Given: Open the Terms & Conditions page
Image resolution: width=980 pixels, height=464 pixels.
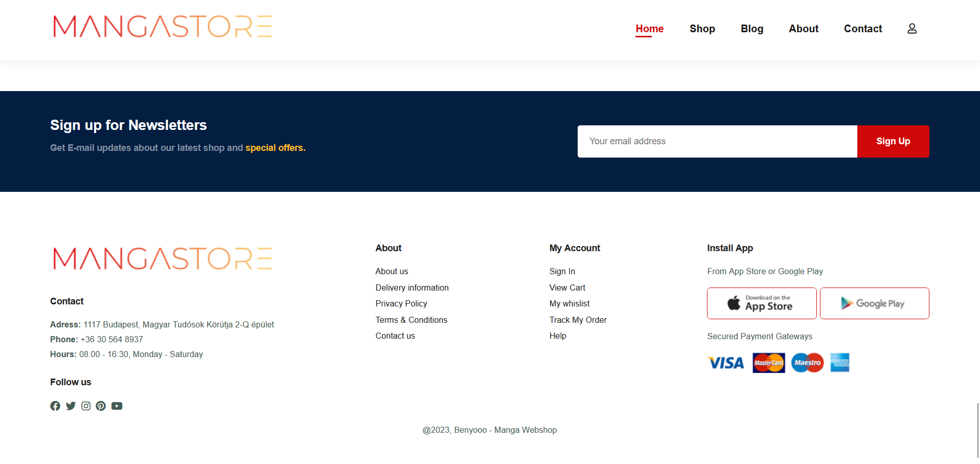Looking at the screenshot, I should [x=411, y=320].
